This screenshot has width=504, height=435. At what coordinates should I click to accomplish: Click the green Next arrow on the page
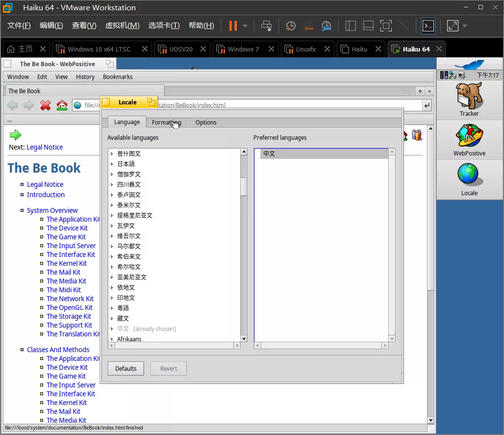15,135
